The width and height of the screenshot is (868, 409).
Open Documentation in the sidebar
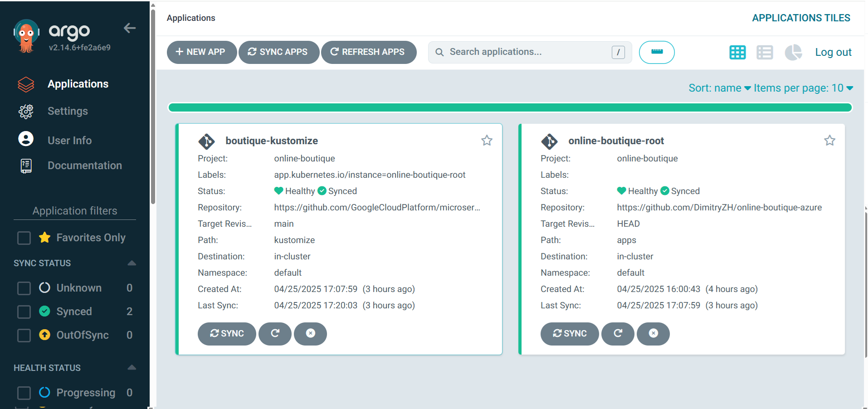pyautogui.click(x=85, y=166)
